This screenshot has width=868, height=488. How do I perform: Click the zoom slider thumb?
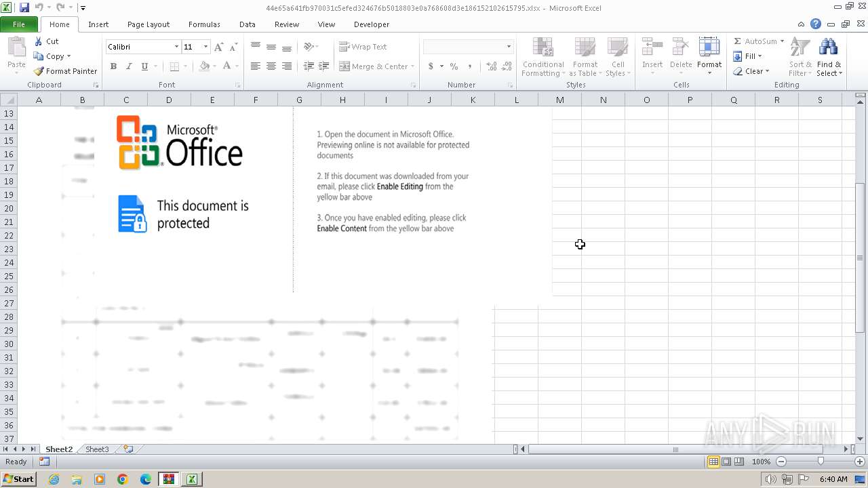point(821,462)
